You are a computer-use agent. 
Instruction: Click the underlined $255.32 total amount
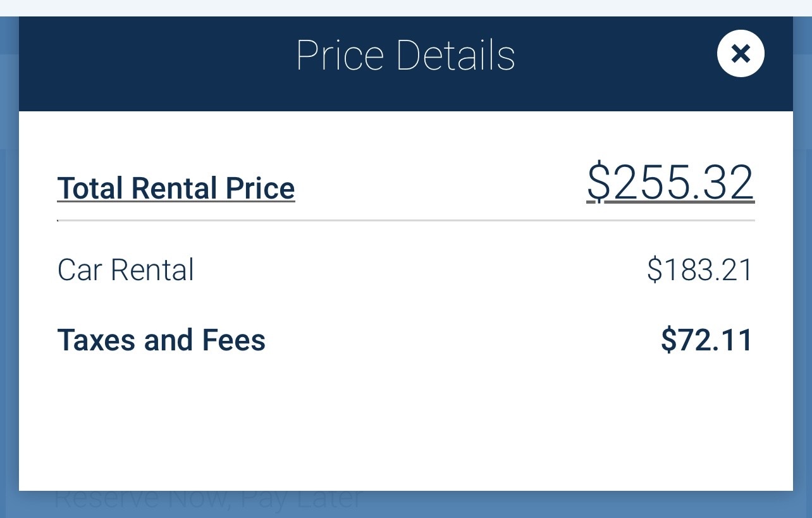(670, 183)
